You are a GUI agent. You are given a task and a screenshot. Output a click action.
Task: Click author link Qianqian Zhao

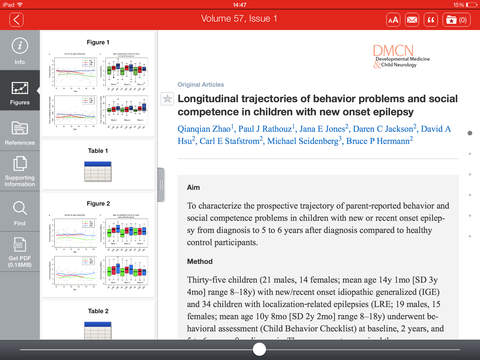(205, 129)
